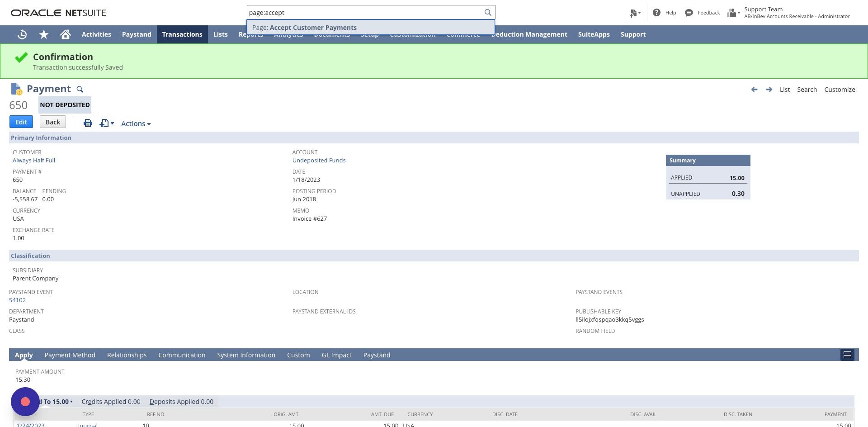Open the Always Half Full customer link
Viewport: 868px width, 427px height.
[x=34, y=160]
